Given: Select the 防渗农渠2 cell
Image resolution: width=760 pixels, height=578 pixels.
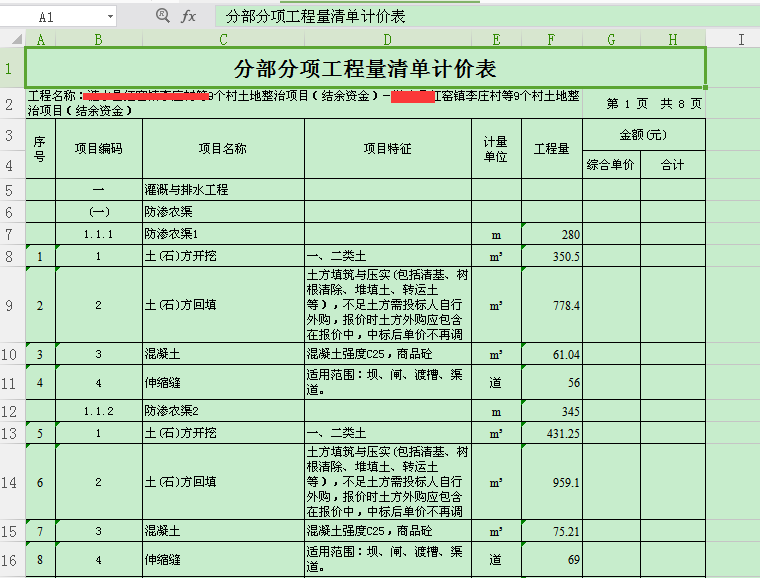Looking at the screenshot, I should (223, 412).
